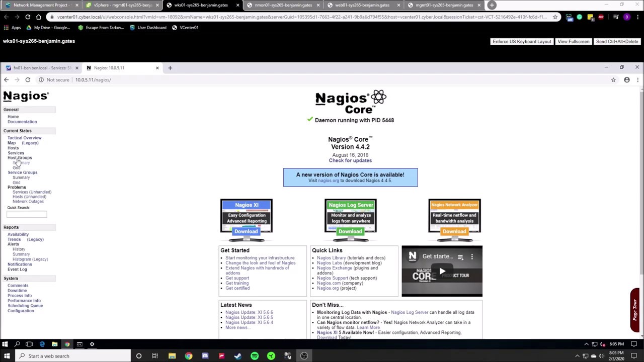Open Google Chrome in the host taskbar

(x=188, y=356)
